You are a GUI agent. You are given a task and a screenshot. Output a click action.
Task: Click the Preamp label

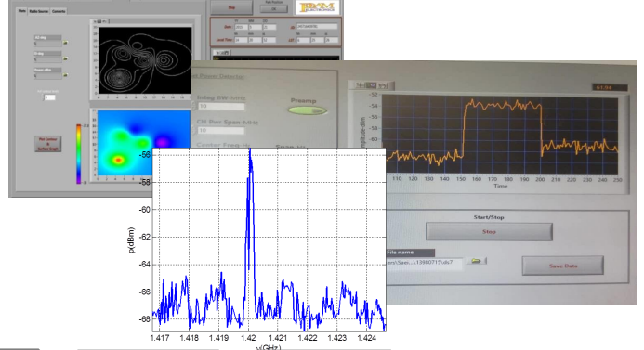point(304,101)
